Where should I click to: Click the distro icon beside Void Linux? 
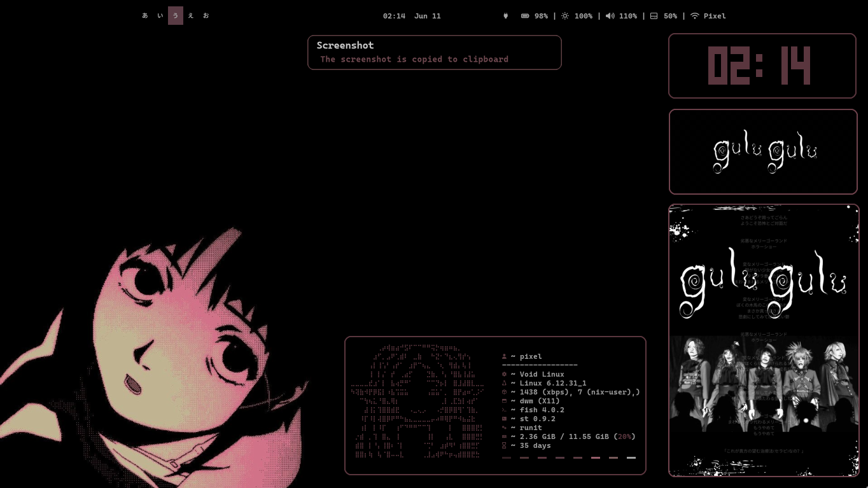504,375
